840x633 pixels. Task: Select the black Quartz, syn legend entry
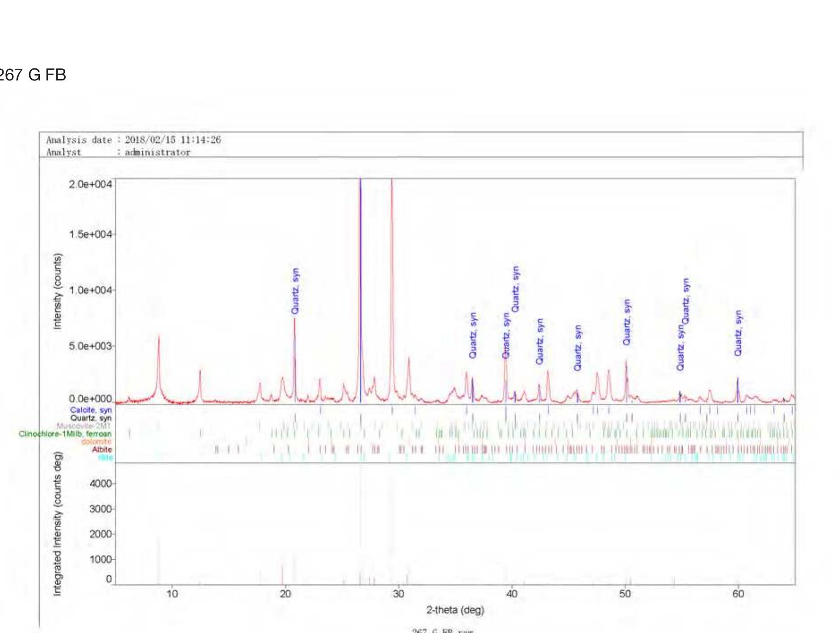[x=91, y=418]
